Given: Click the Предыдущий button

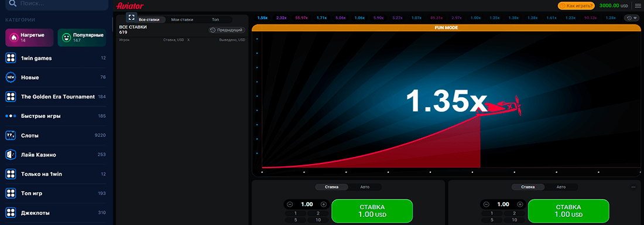Looking at the screenshot, I should [227, 30].
